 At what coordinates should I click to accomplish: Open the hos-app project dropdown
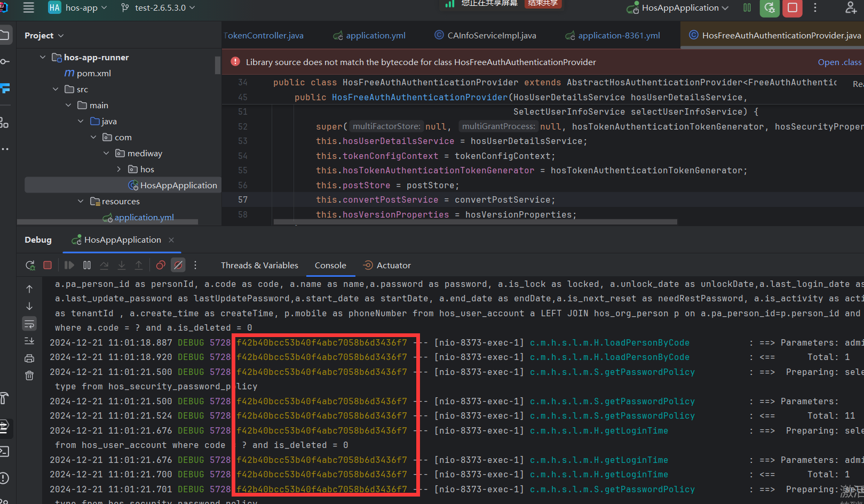pos(77,7)
